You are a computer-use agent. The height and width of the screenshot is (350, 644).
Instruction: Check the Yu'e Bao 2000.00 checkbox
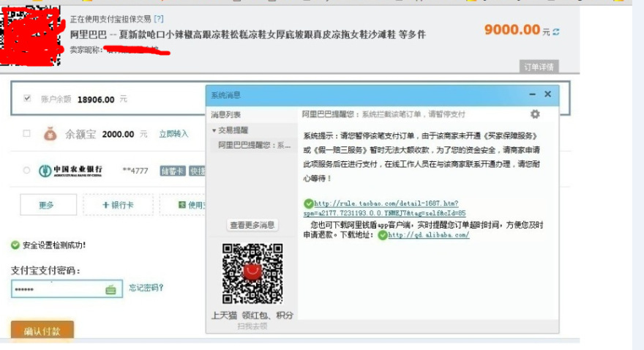point(27,134)
